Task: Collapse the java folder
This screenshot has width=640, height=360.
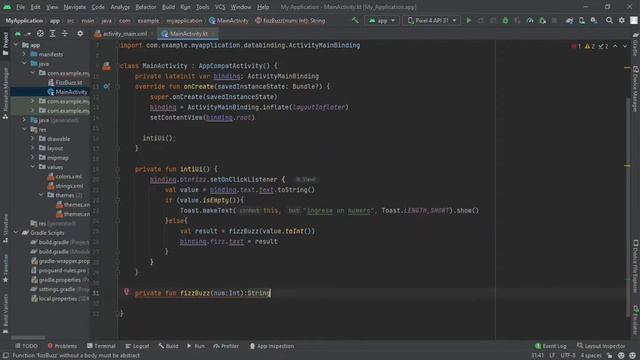Action: coord(24,64)
